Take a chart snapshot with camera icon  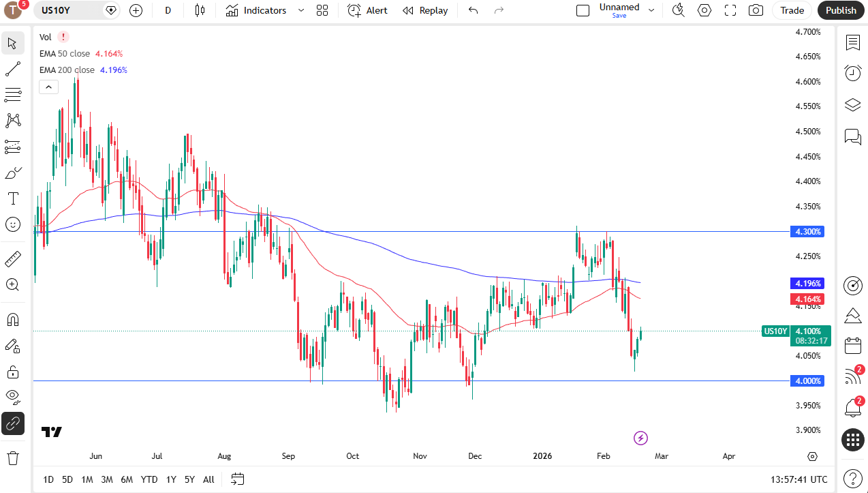coord(756,10)
